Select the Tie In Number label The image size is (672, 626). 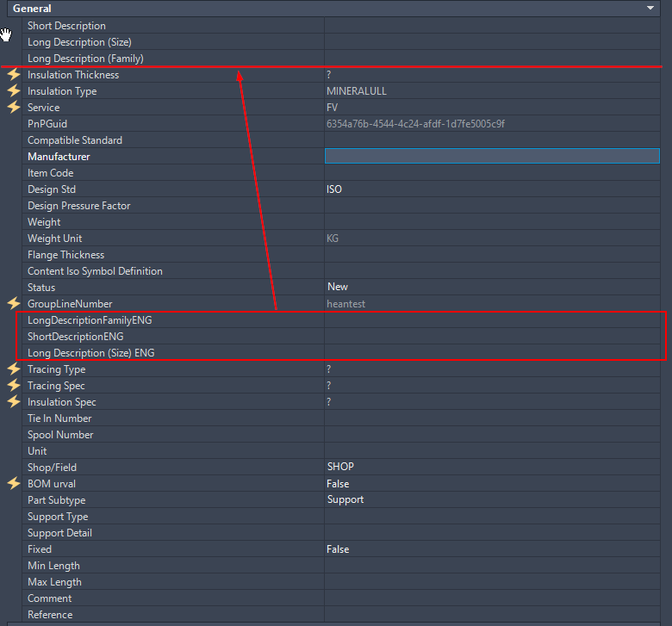59,418
